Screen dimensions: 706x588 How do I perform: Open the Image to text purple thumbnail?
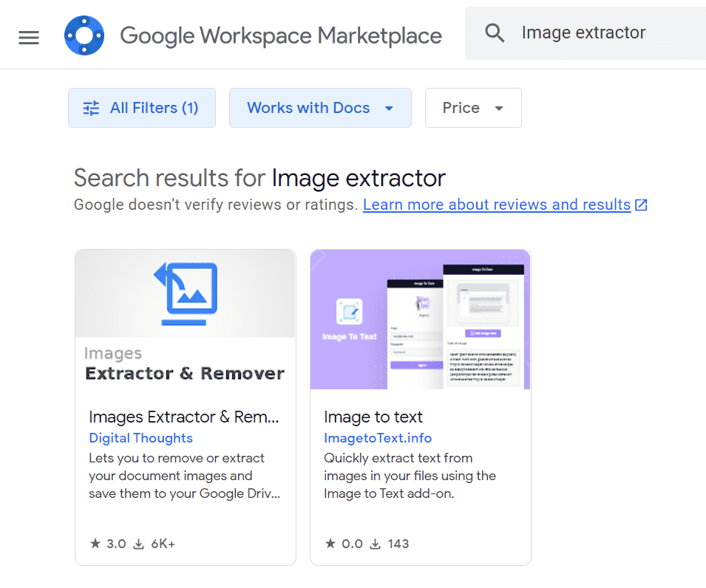[421, 319]
